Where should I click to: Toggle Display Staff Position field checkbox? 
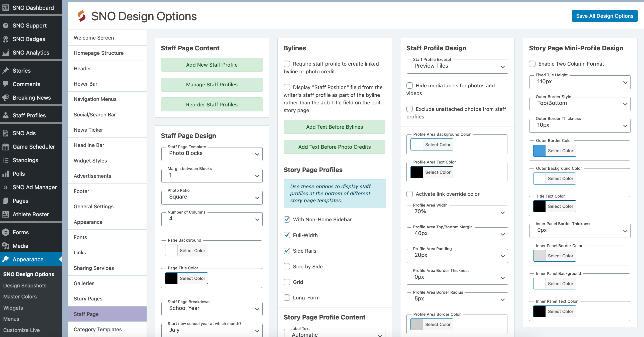click(287, 87)
